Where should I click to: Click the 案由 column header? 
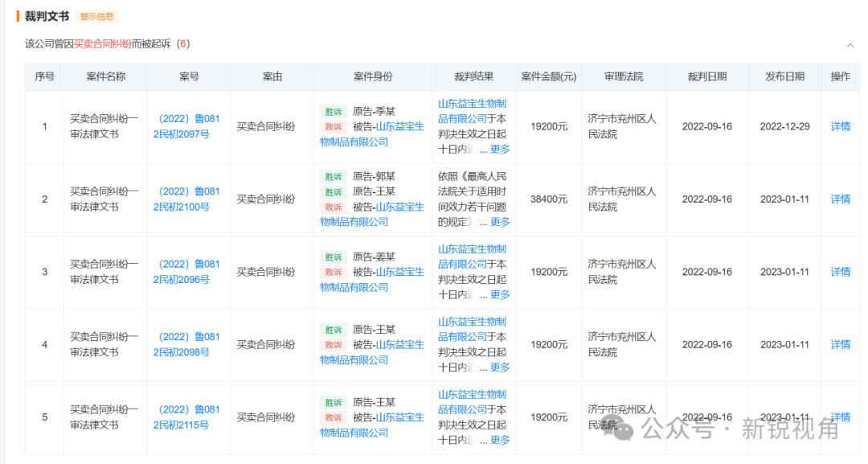[x=272, y=77]
